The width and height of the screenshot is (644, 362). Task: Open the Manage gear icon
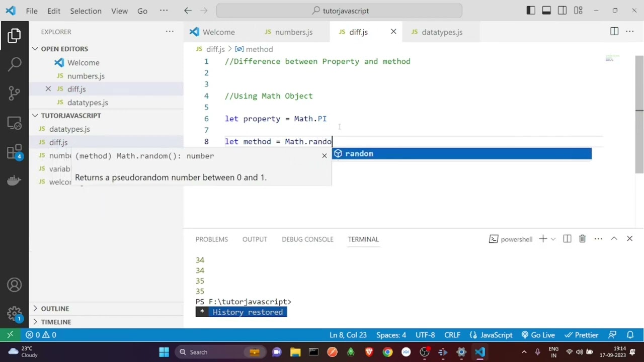pos(14,314)
